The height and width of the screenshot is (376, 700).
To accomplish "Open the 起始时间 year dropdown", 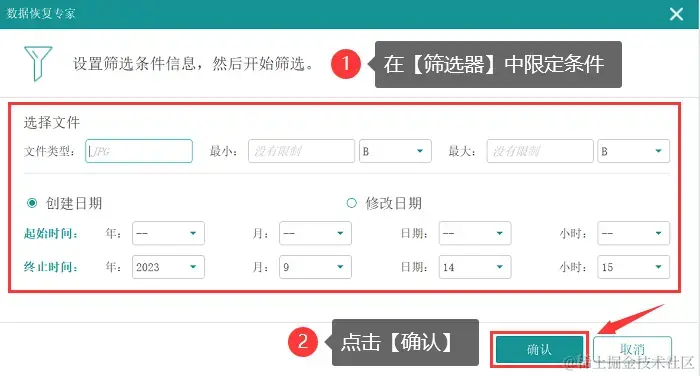I will pos(168,233).
